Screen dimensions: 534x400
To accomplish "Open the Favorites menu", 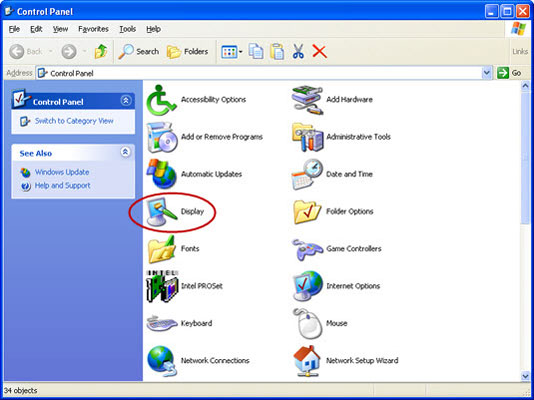I will tap(93, 29).
